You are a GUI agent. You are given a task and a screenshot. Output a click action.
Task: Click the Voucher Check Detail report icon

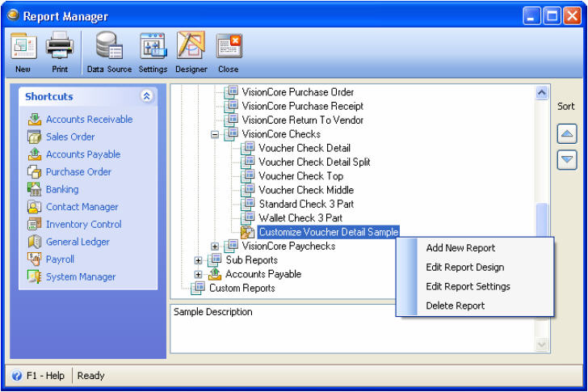point(247,148)
